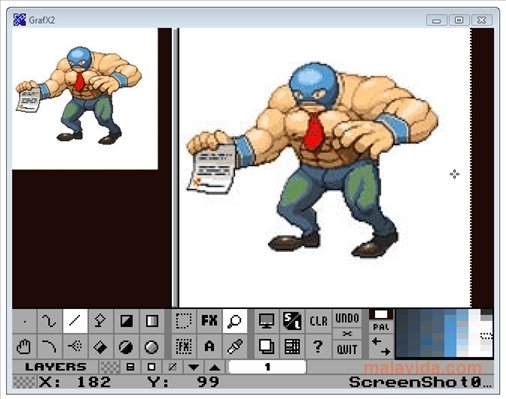Click the delete layer slashed button
Screen dimensions: 506x399
[172, 367]
